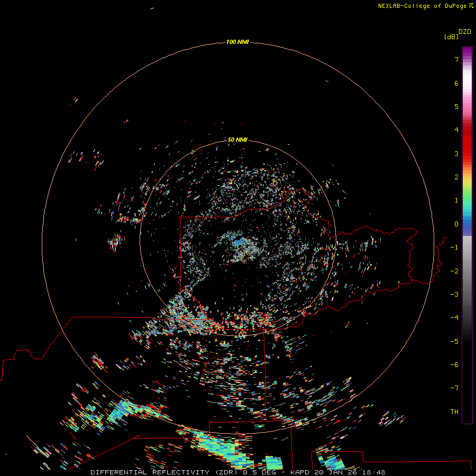This screenshot has width=476, height=476.
Task: Click legend value 0 on color scale
Action: coord(456,224)
